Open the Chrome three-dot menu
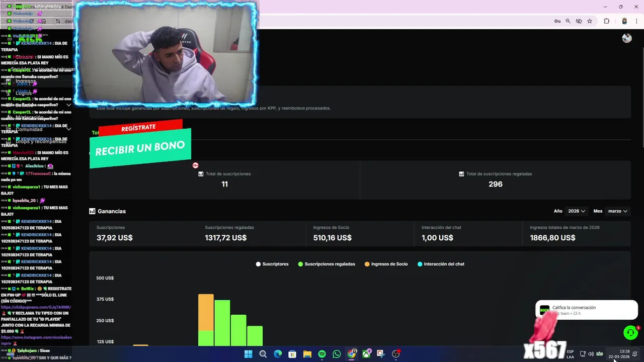The height and width of the screenshot is (362, 644). [x=637, y=21]
